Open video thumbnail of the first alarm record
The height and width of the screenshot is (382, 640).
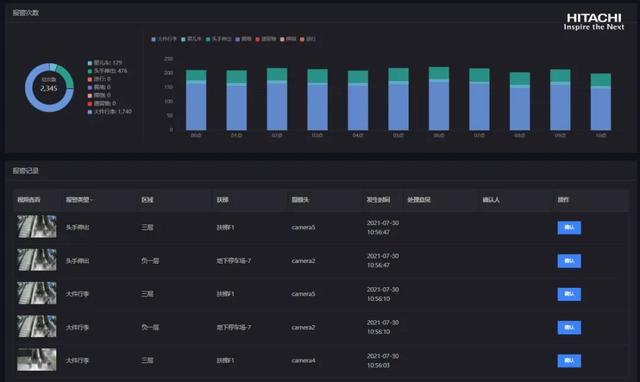point(37,227)
